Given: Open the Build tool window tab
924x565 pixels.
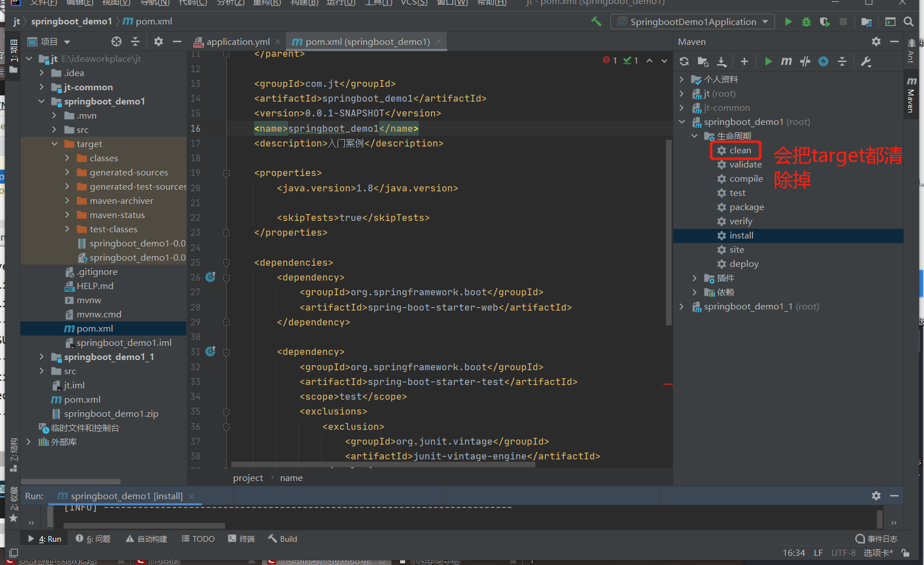Looking at the screenshot, I should [282, 539].
